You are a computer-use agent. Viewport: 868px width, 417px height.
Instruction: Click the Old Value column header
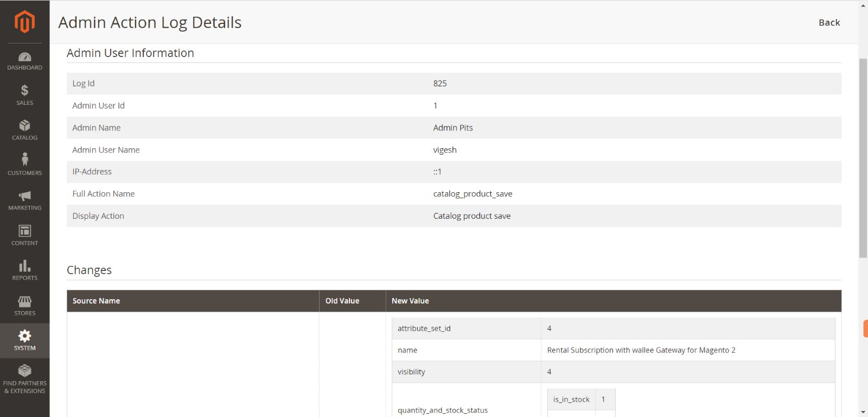(342, 301)
